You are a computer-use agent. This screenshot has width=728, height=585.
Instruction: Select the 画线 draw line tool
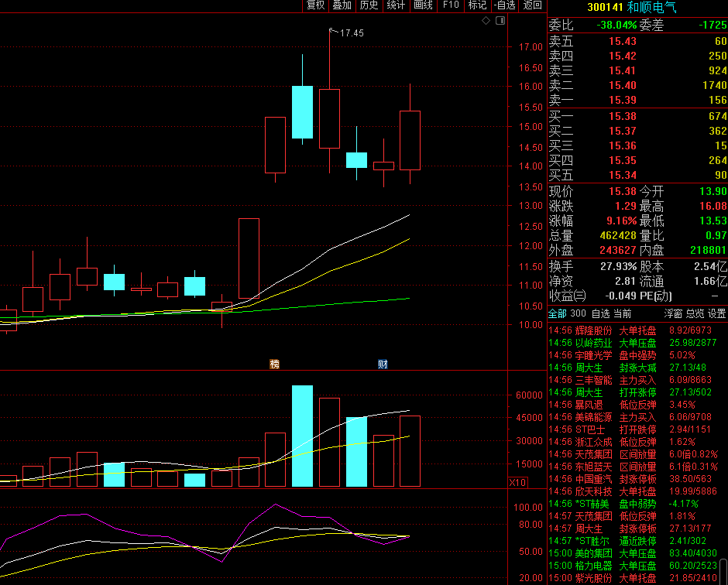pyautogui.click(x=424, y=5)
